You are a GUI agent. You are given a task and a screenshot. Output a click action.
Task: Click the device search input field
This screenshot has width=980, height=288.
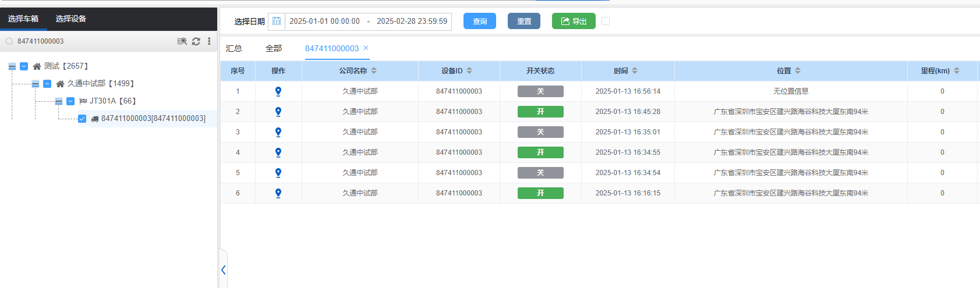coord(93,41)
